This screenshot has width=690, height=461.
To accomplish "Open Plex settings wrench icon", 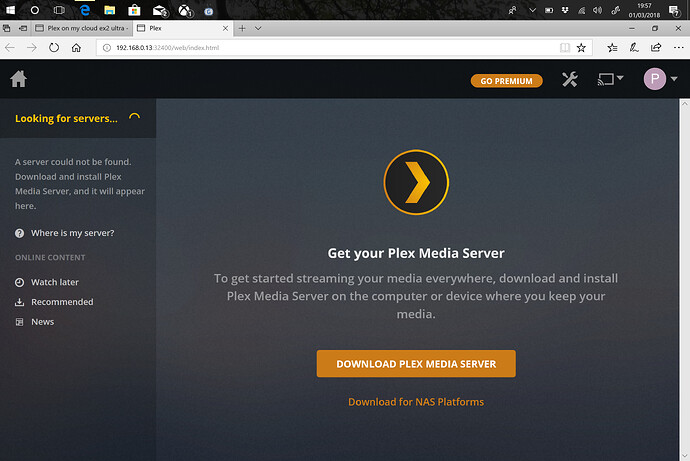I will (569, 79).
